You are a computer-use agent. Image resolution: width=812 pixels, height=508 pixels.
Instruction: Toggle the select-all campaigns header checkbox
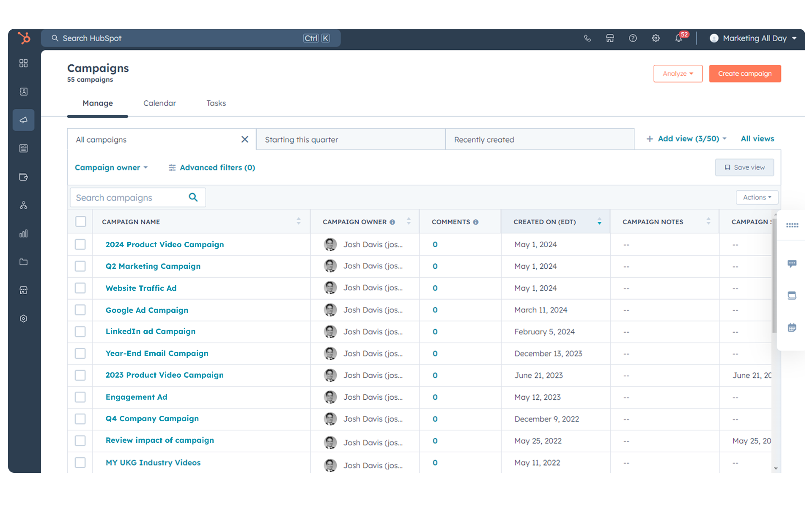coord(81,221)
